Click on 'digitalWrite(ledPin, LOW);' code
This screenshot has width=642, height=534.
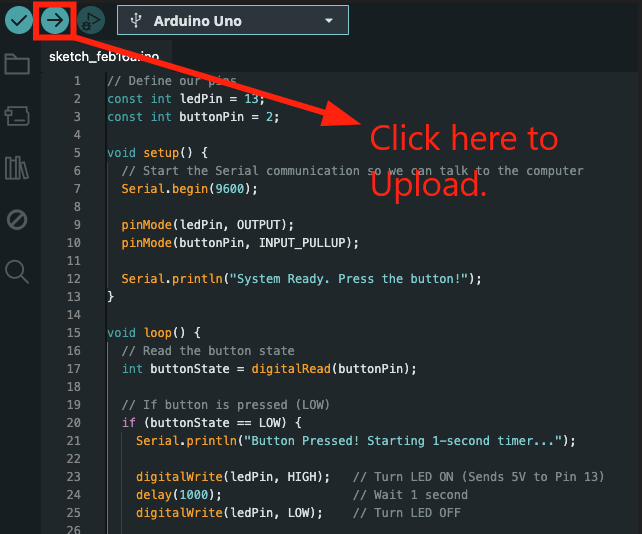pos(229,513)
